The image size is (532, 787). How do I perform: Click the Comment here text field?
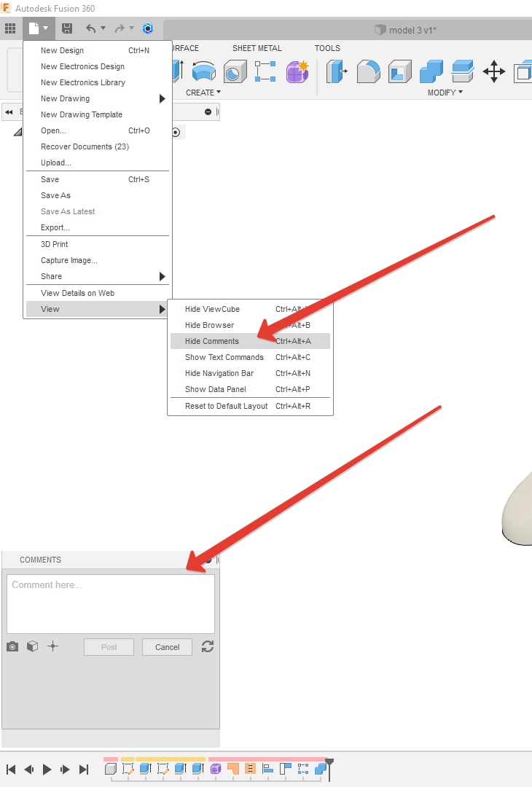pos(111,604)
